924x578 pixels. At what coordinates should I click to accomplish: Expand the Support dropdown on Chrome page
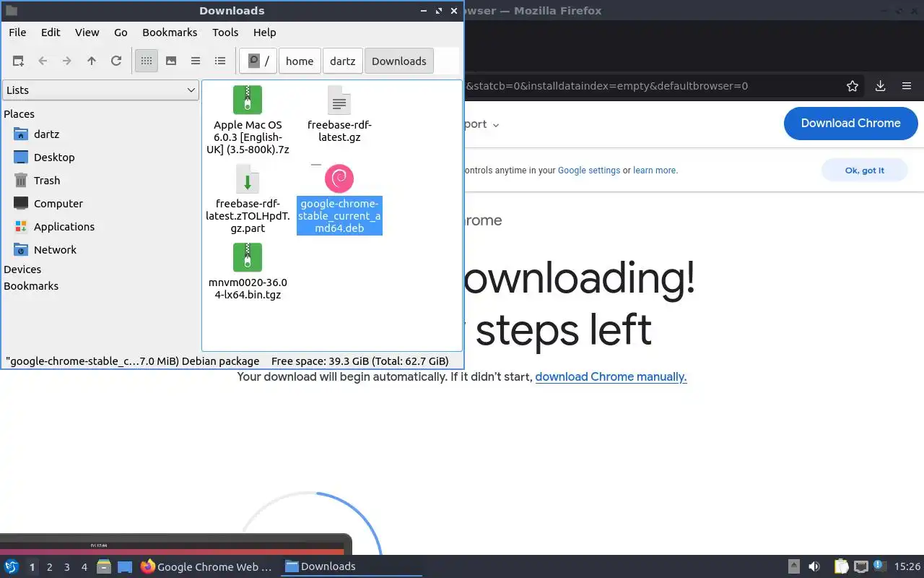tap(481, 124)
